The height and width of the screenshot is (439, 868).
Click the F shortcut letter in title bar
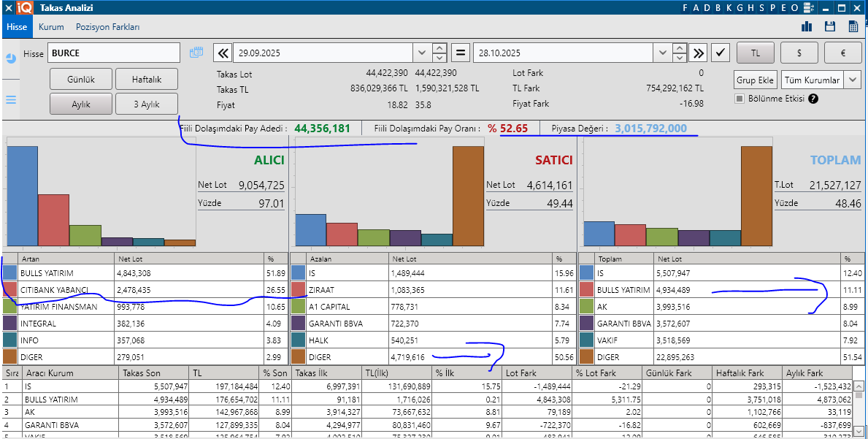(685, 8)
